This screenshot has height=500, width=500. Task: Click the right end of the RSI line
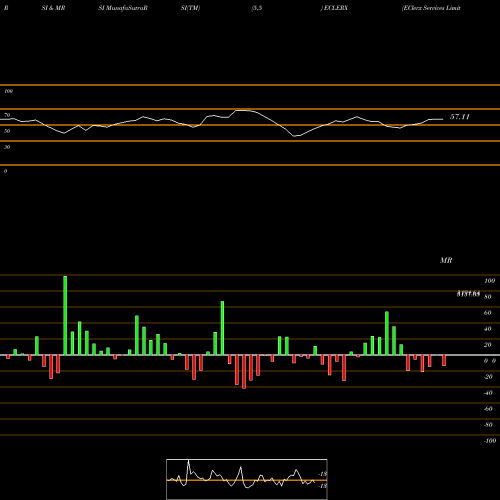(x=442, y=119)
